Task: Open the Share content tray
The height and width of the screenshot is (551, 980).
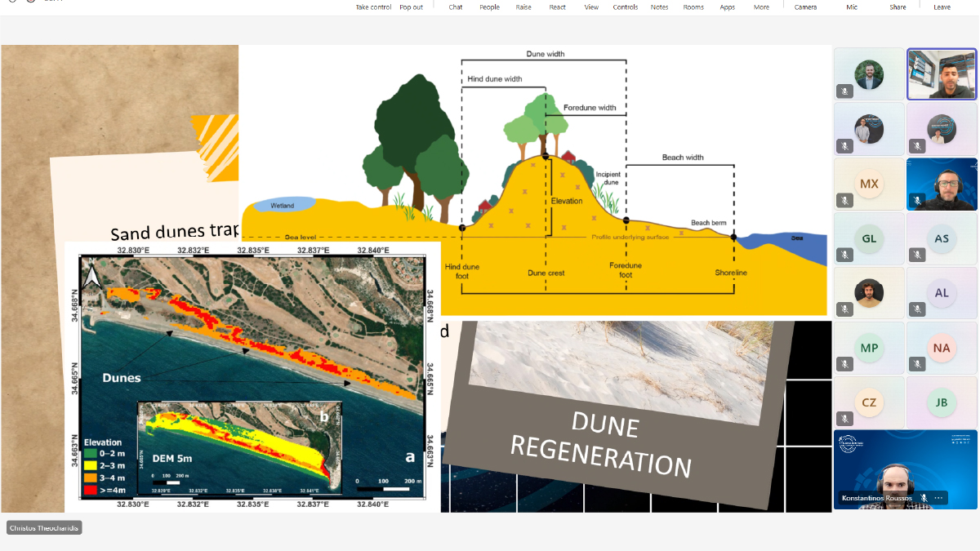Action: point(898,7)
